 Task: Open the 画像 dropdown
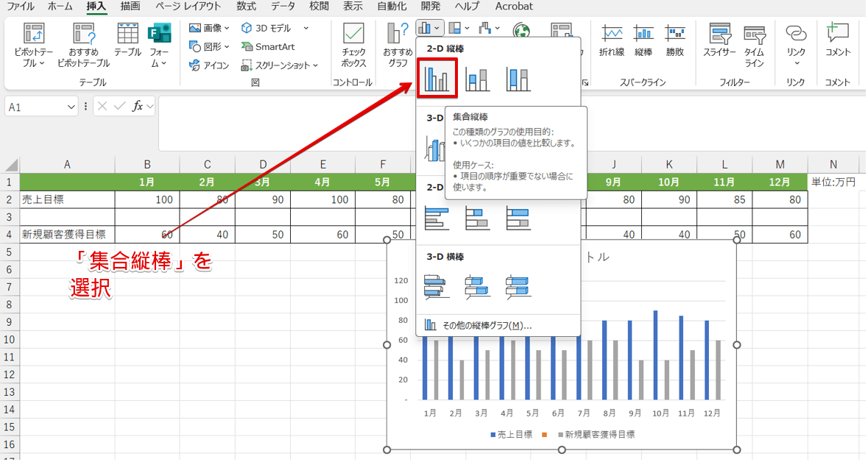point(209,28)
